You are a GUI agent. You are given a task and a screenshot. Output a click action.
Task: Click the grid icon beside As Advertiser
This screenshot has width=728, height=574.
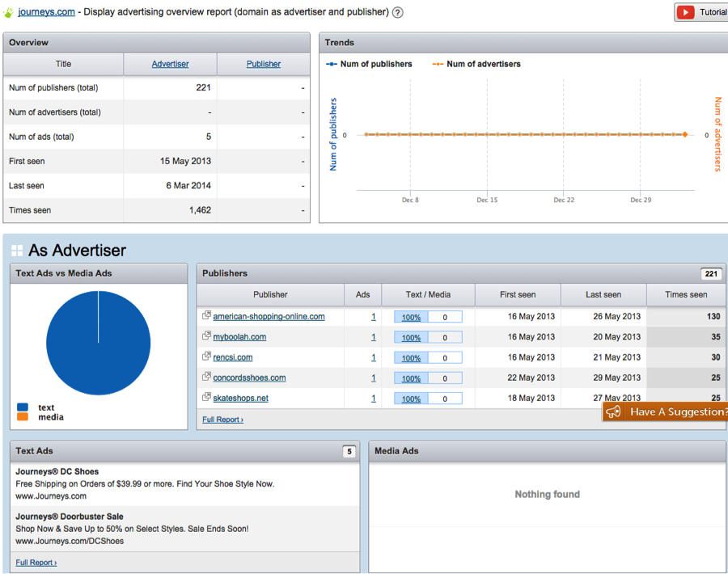tap(17, 251)
